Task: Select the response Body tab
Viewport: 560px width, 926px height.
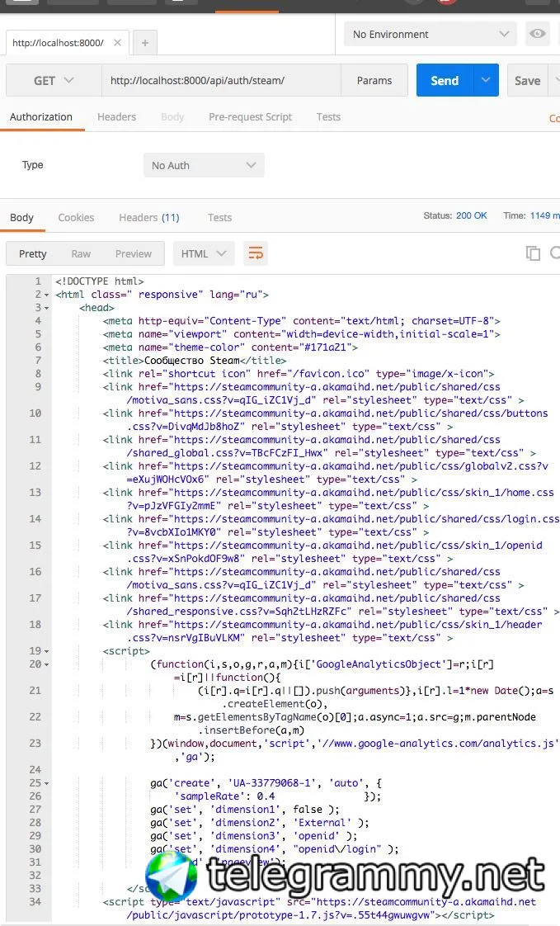Action: pyautogui.click(x=21, y=217)
